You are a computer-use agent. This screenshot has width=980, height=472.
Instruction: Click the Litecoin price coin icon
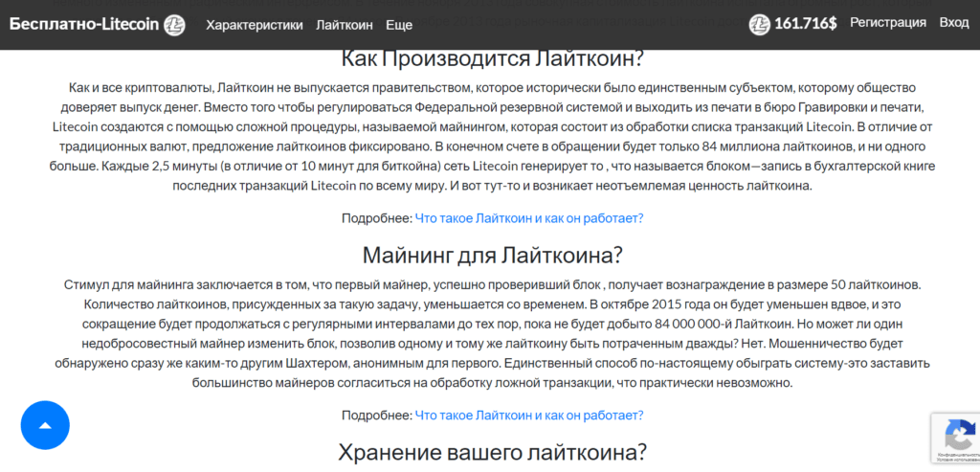pos(759,24)
